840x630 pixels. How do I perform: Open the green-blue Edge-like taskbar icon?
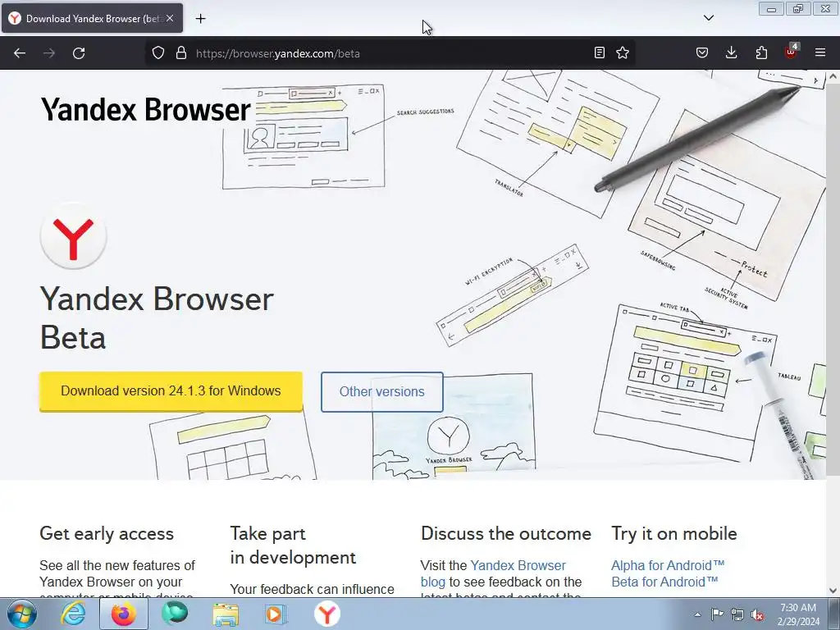tap(175, 614)
